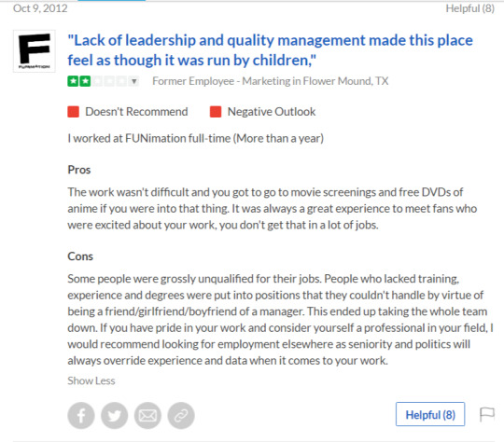Viewport: 504px width, 442px height.
Task: Click Helpful (8) count at top right
Action: pos(469,8)
